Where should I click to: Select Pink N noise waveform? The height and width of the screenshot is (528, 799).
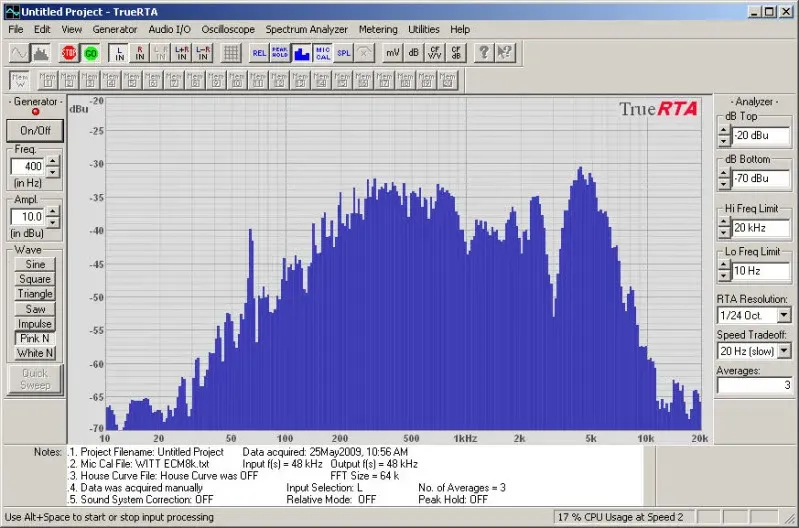pos(35,338)
